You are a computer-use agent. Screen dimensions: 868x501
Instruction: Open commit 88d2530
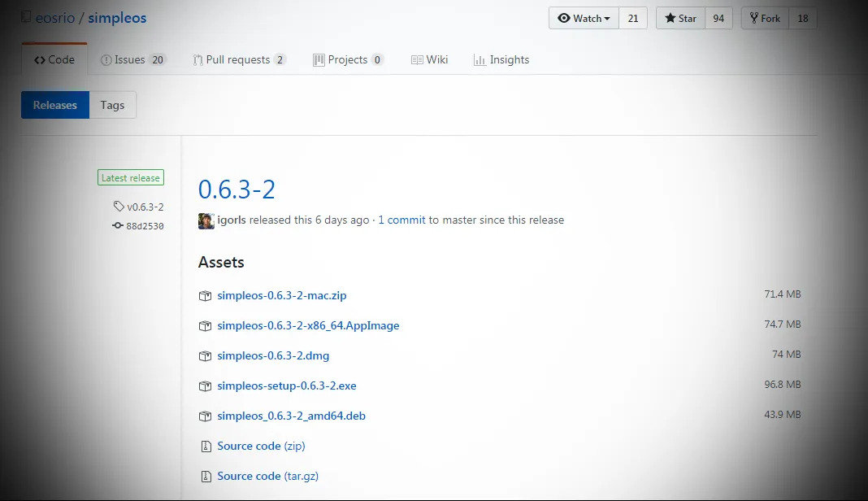(145, 225)
